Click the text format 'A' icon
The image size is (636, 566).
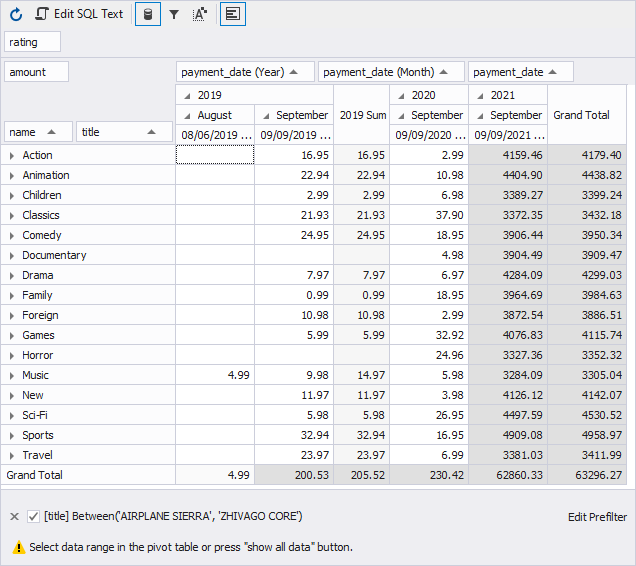(x=199, y=14)
